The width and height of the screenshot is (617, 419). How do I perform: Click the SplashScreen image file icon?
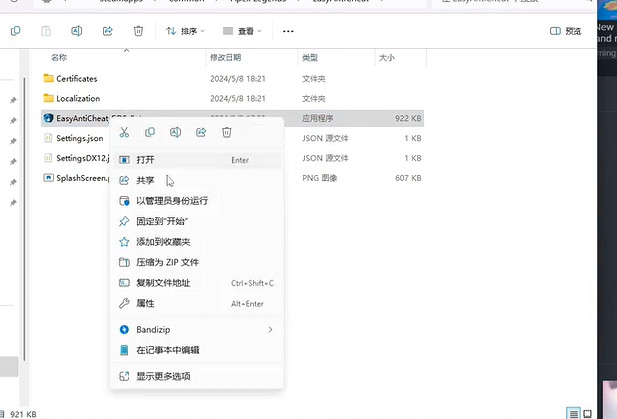point(48,178)
